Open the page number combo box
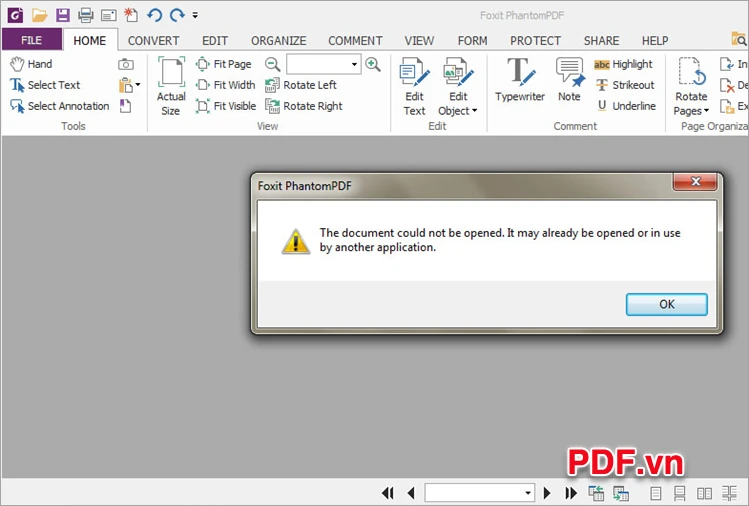The width and height of the screenshot is (749, 506). click(x=479, y=493)
